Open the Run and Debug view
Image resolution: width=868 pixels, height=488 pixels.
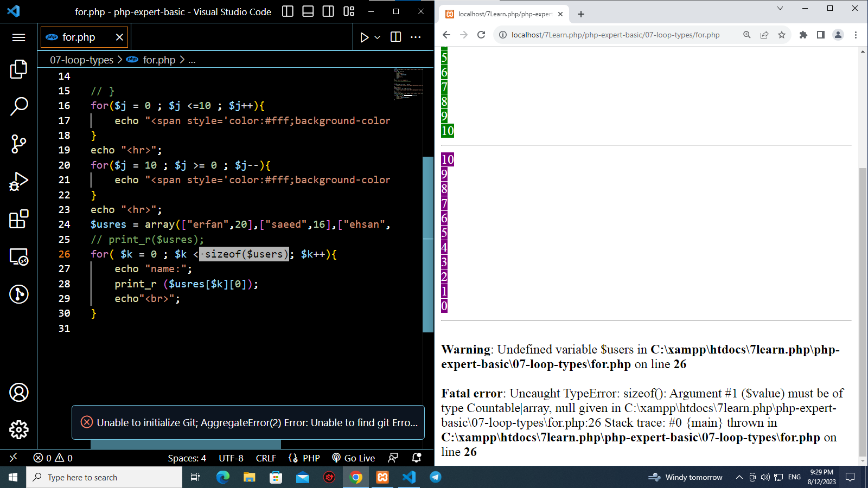click(x=18, y=182)
